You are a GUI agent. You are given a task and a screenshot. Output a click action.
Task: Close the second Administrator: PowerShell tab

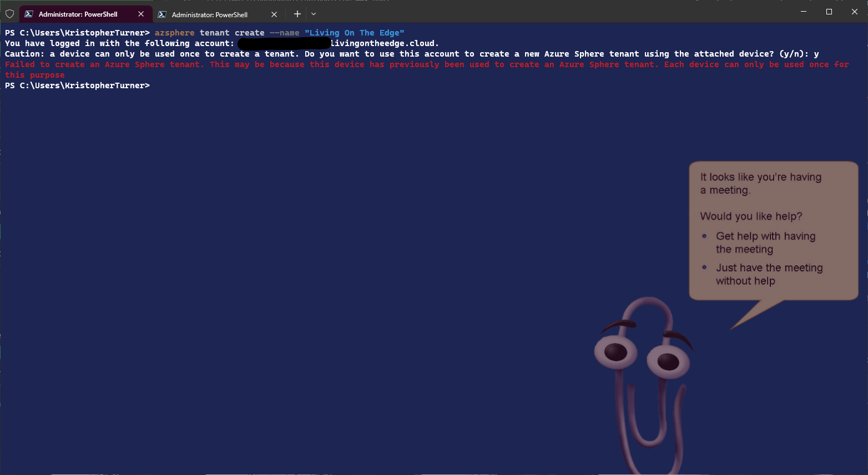[274, 14]
